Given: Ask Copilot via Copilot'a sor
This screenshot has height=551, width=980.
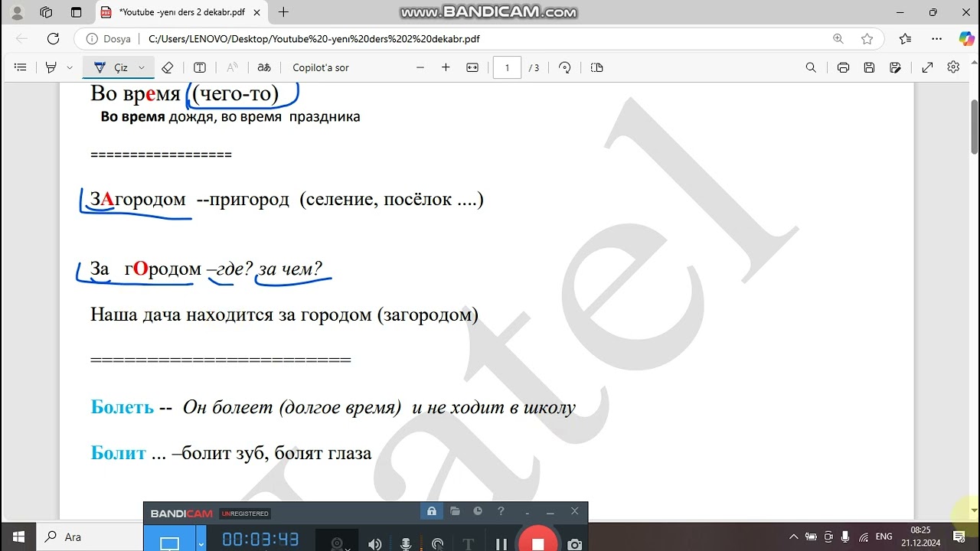Looking at the screenshot, I should 321,67.
